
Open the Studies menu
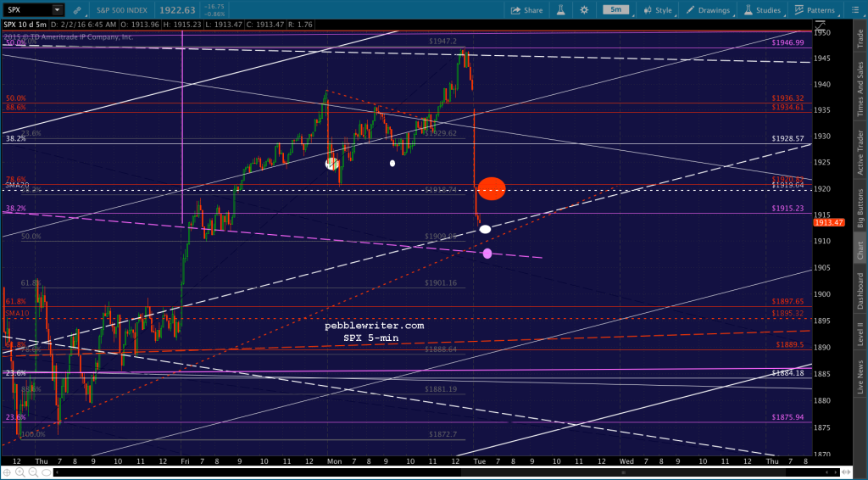coord(763,10)
